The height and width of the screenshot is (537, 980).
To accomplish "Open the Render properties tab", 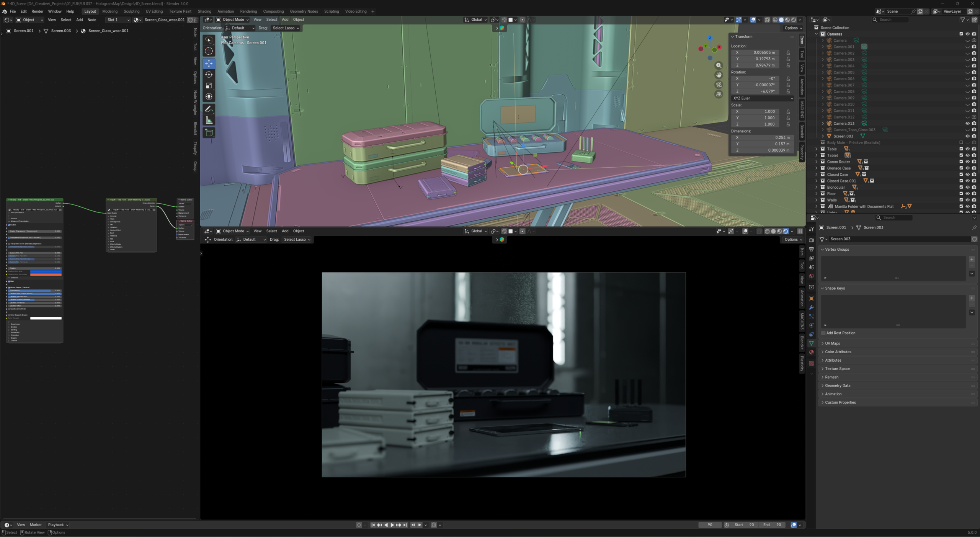I will [x=811, y=240].
